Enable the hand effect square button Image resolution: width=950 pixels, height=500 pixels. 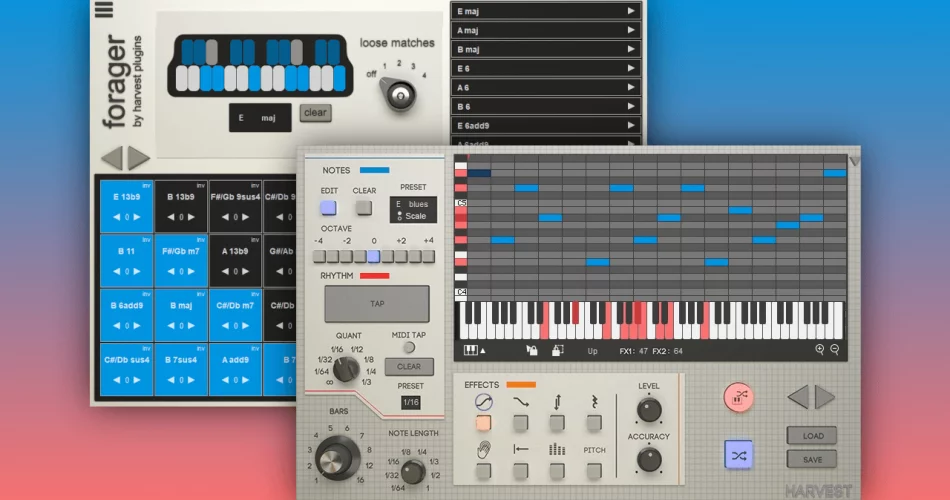click(x=483, y=470)
